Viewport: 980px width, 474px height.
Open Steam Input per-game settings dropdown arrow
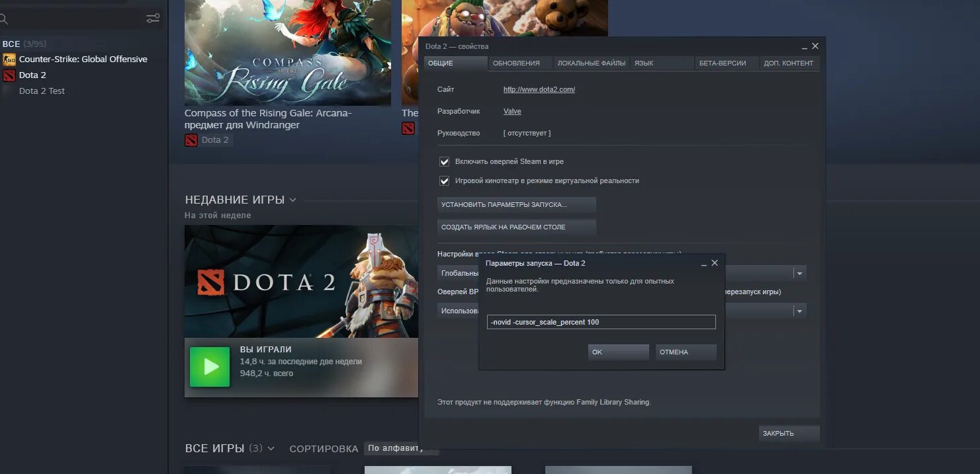pos(799,273)
